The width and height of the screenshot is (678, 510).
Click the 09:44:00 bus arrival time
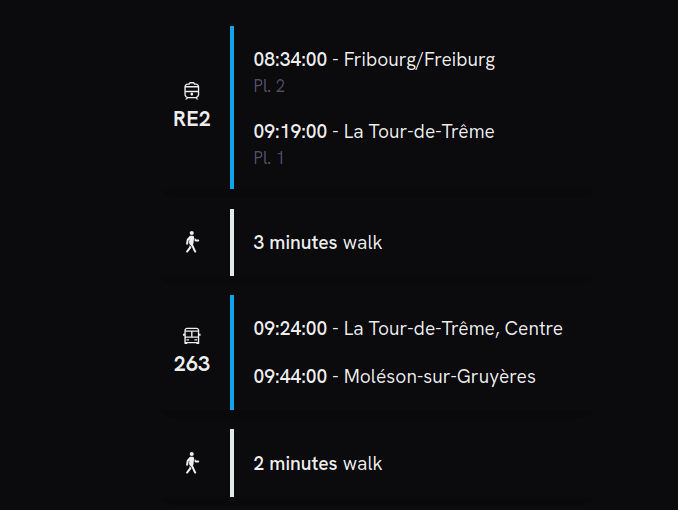tap(290, 377)
